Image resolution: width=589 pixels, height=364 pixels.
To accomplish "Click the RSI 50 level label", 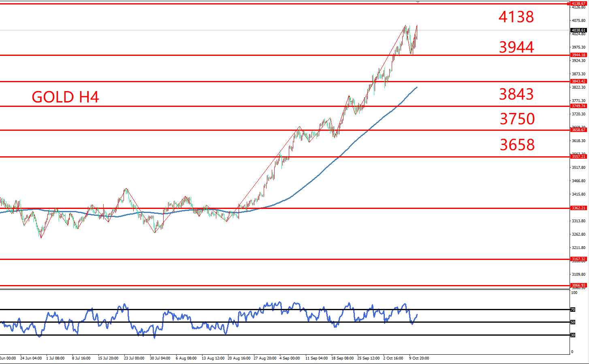I will point(573,322).
